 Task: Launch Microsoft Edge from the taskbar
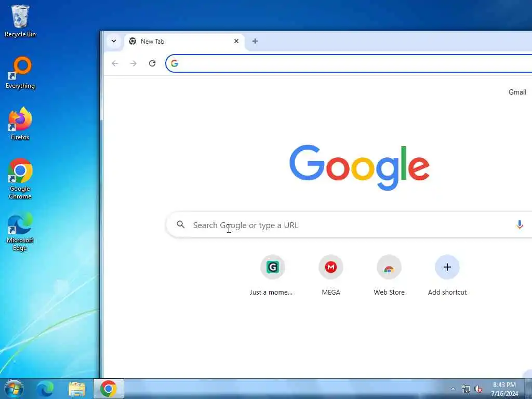[45, 389]
